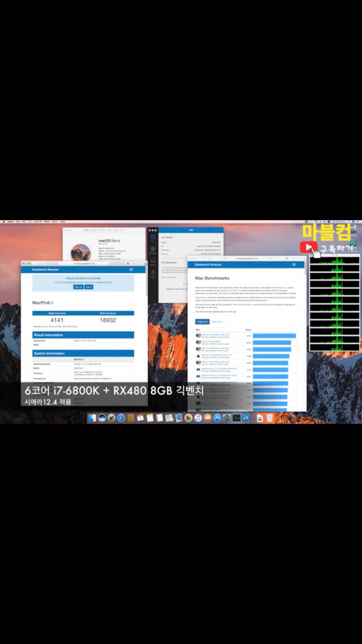Image resolution: width=362 pixels, height=644 pixels.
Task: Open Trash in the Dock
Action: coord(269,418)
